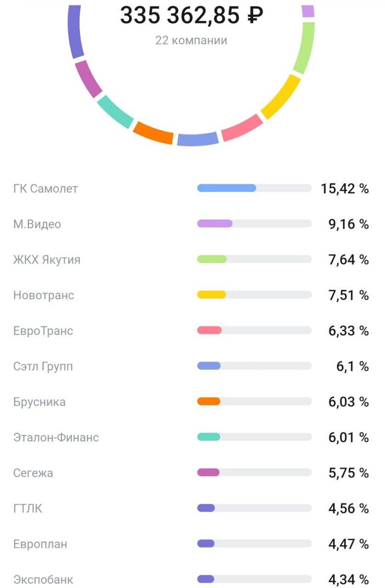This screenshot has height=588, width=385.
Task: Open Эталон-Финанс details
Action: click(x=56, y=436)
